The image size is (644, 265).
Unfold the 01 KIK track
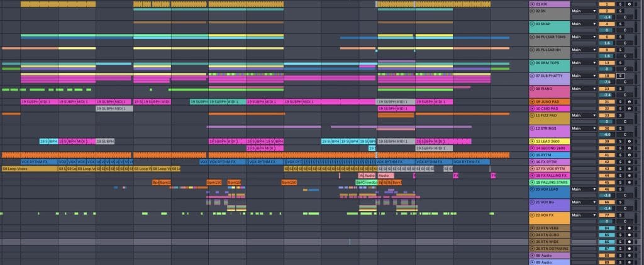[533, 4]
